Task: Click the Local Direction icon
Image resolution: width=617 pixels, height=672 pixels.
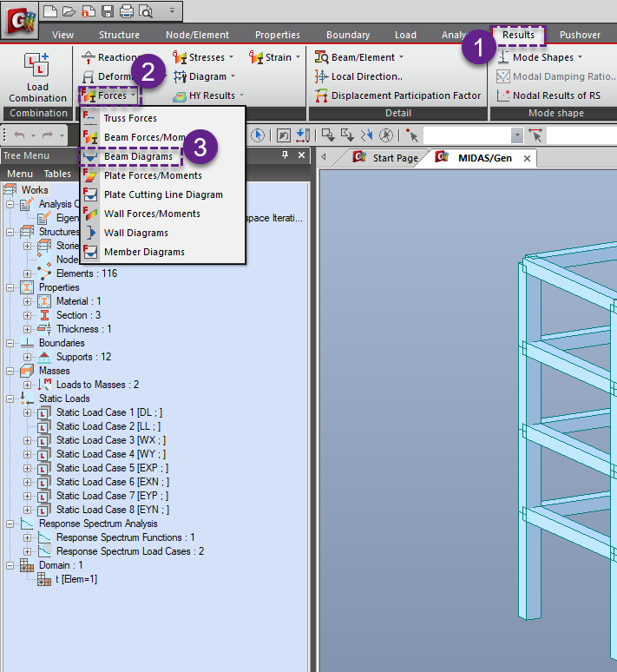Action: point(321,76)
